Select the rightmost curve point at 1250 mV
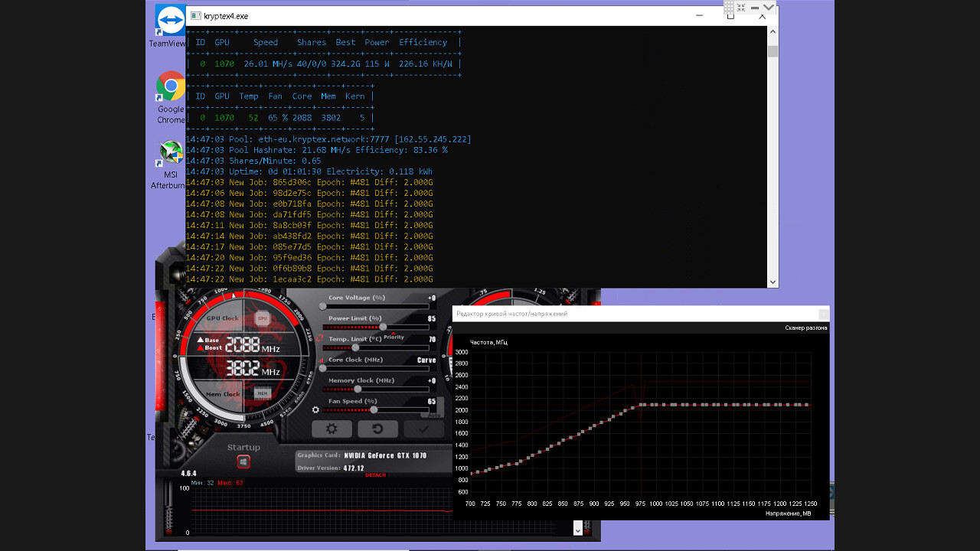 [806, 404]
